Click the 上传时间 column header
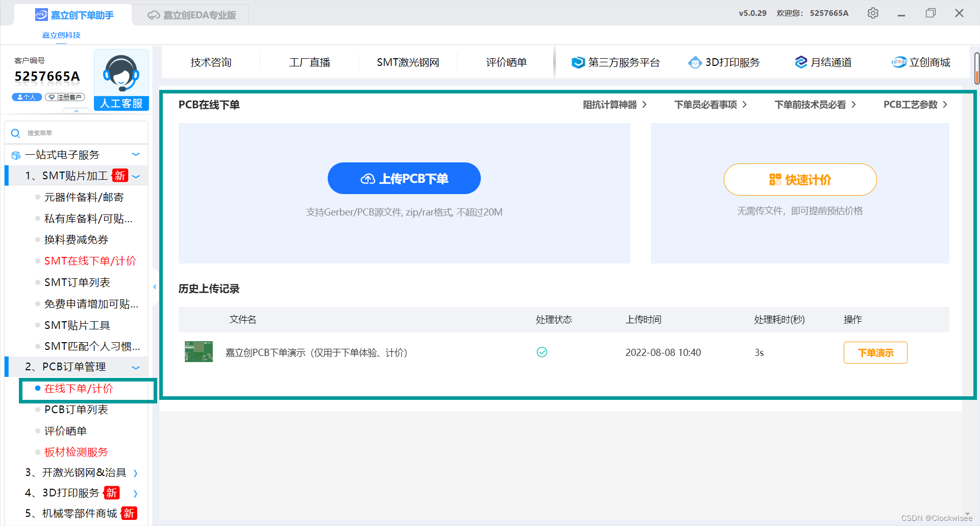The height and width of the screenshot is (526, 980). [x=644, y=320]
